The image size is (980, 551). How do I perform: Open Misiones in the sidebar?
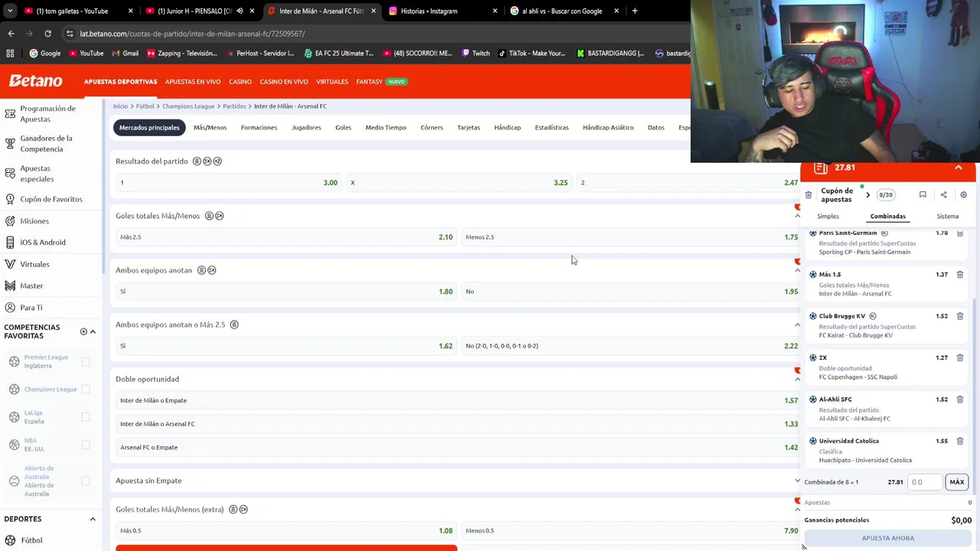coord(34,221)
